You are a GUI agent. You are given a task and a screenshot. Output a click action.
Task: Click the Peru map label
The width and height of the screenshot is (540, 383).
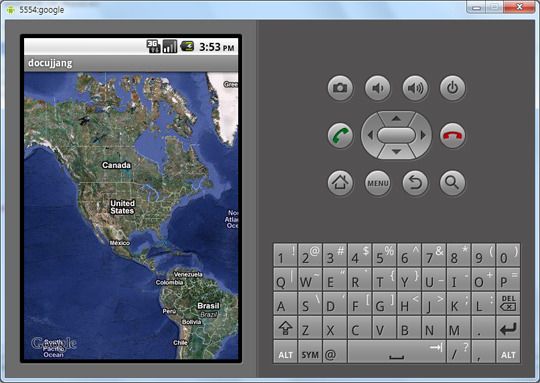point(169,311)
